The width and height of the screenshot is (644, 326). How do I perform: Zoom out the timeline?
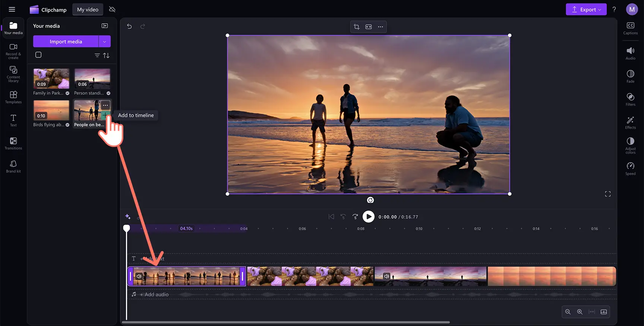click(x=568, y=312)
